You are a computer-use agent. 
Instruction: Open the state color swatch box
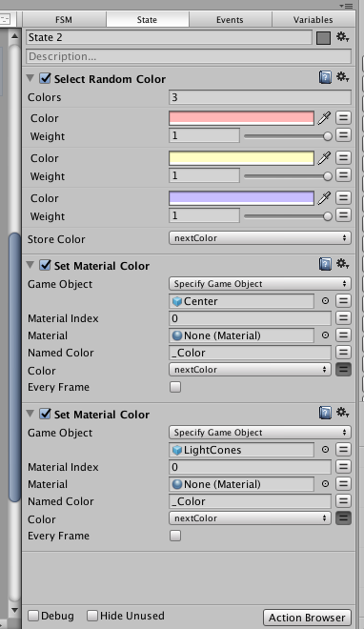[x=324, y=38]
